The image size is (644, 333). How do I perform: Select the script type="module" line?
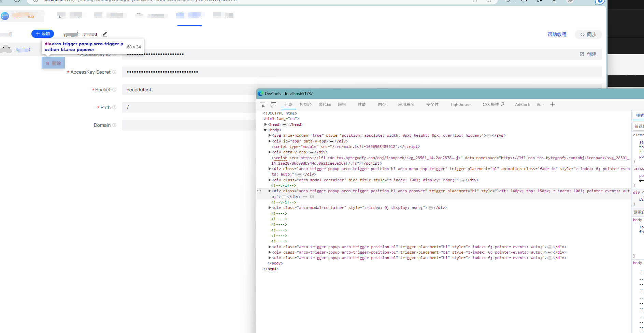click(x=345, y=147)
